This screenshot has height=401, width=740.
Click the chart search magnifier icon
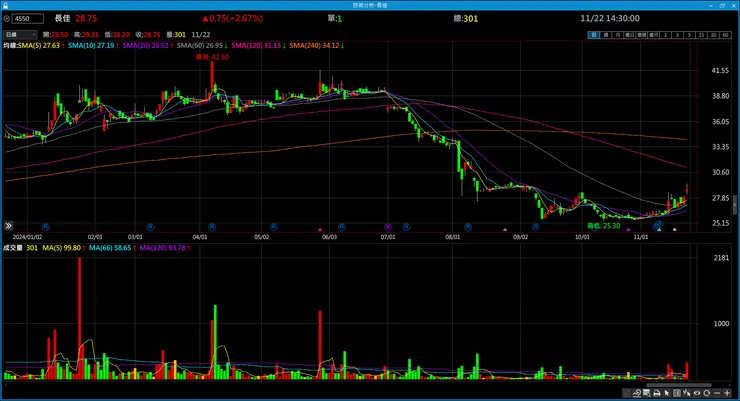click(647, 393)
